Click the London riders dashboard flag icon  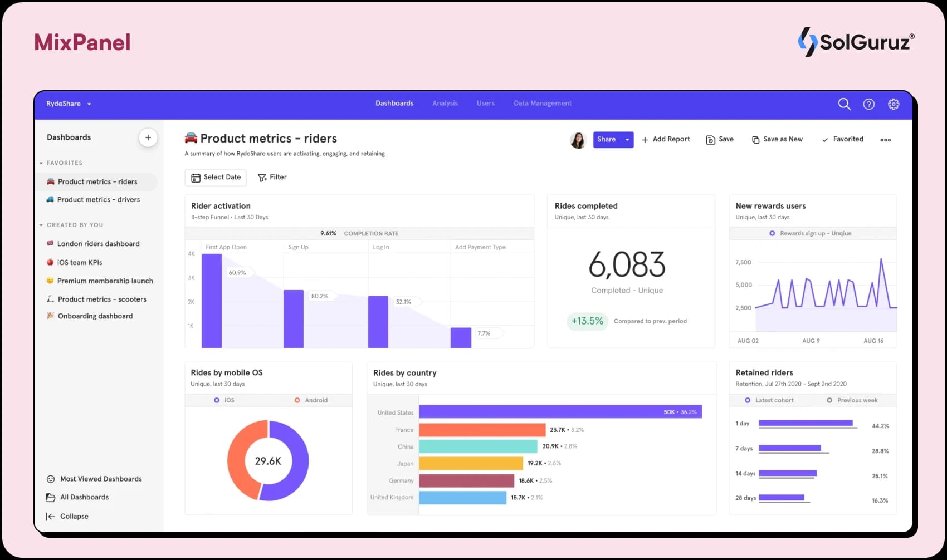pos(50,243)
